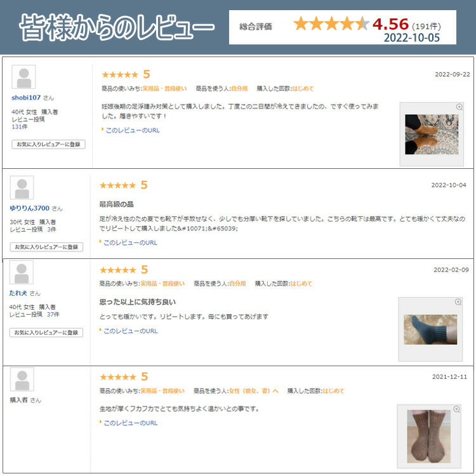This screenshot has height=476, width=476.
Task: Register ゆりりん3700 as a favorite reviewer
Action: 46,247
